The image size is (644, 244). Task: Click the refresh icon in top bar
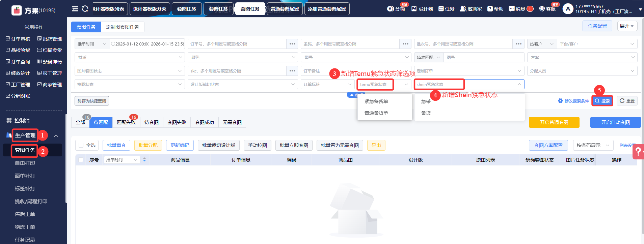tap(85, 9)
